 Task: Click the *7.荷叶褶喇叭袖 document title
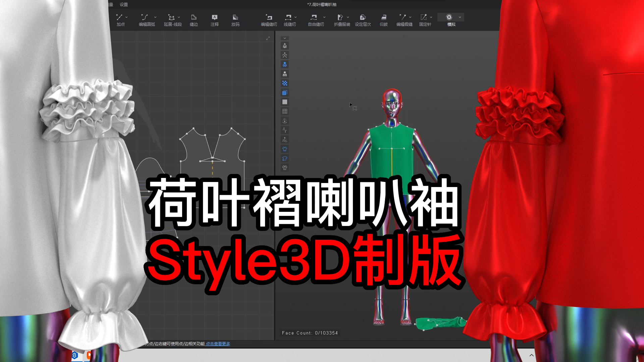tap(322, 4)
